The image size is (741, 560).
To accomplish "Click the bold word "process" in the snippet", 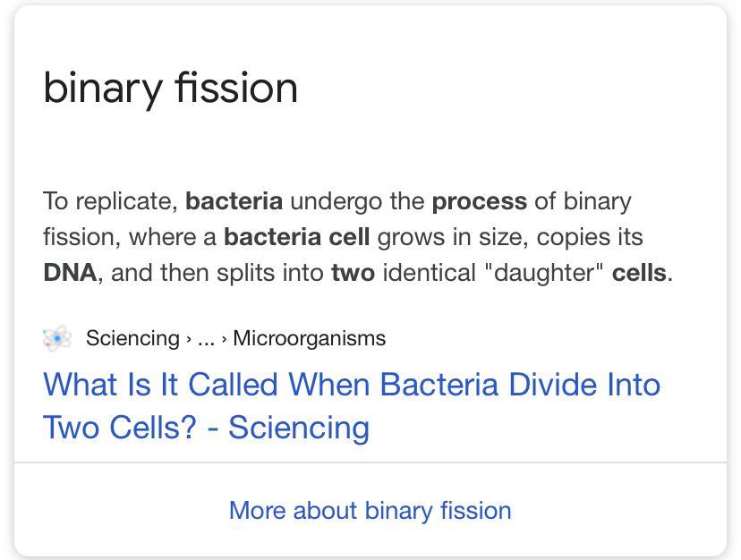I will point(479,201).
